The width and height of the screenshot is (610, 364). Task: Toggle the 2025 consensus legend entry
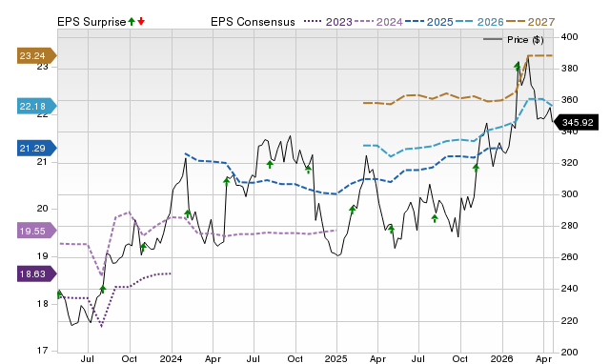point(429,22)
